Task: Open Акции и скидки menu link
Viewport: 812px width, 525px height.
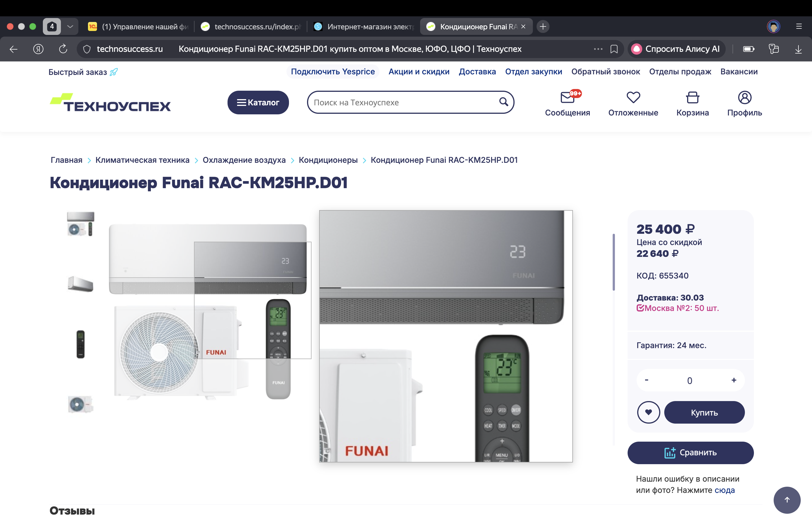Action: coord(419,72)
